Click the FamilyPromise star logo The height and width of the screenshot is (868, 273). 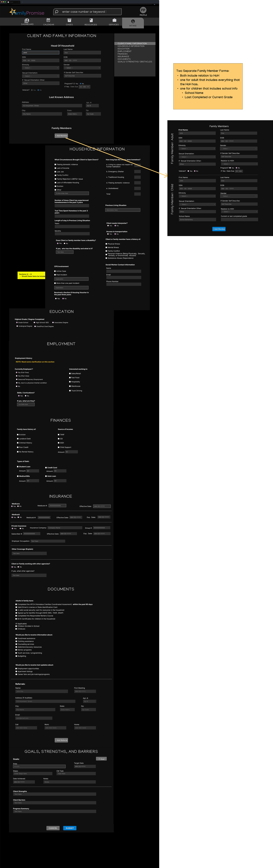coord(13,12)
